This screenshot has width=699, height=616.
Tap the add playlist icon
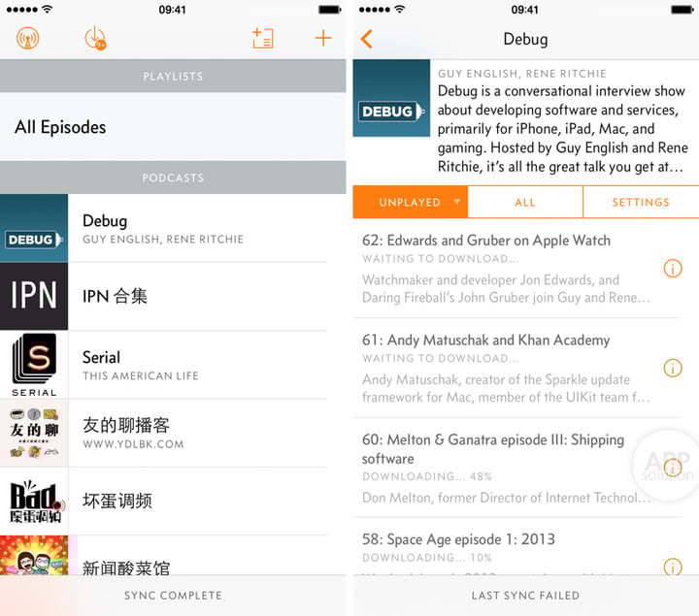pyautogui.click(x=262, y=39)
